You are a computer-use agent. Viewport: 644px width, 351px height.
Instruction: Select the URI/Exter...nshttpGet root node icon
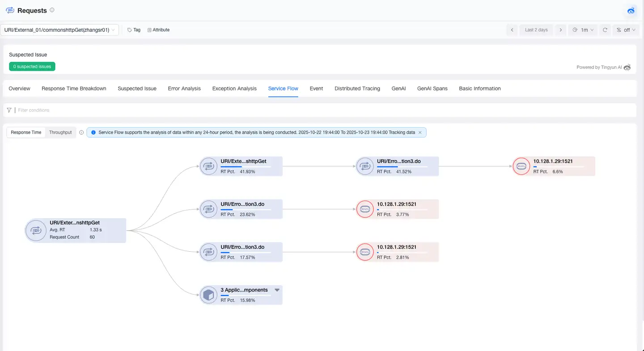point(36,230)
